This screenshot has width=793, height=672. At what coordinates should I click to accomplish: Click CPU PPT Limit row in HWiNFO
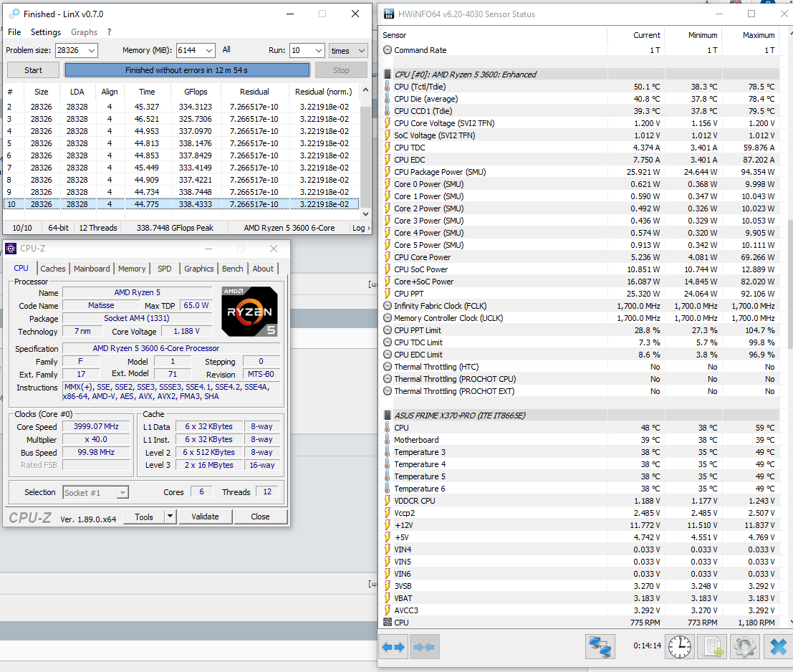coord(580,330)
